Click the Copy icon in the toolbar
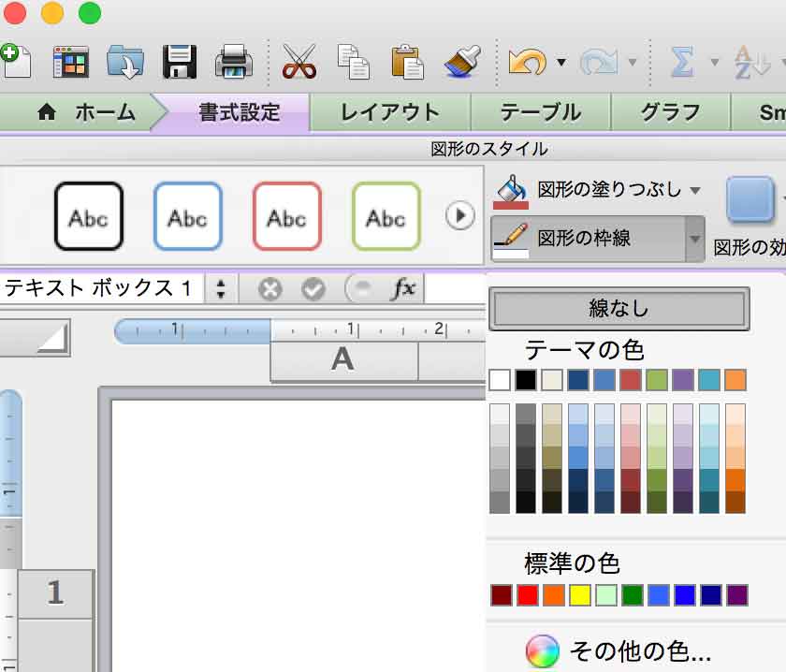 tap(356, 59)
